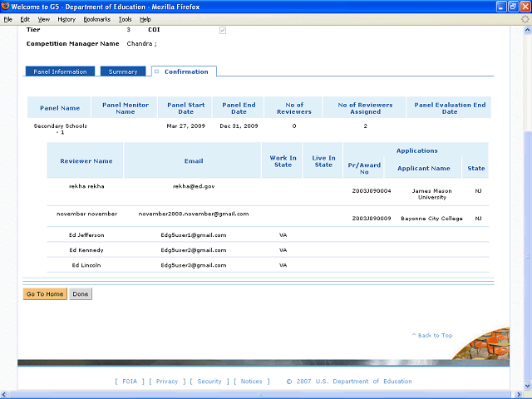This screenshot has width=532, height=399.
Task: Click the Confirmation tab's small icon
Action: tap(157, 71)
